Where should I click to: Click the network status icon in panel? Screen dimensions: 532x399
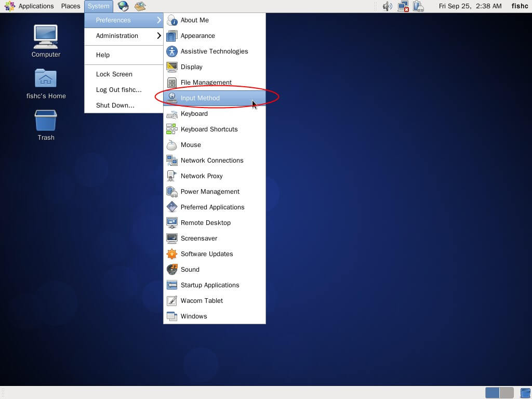[403, 6]
